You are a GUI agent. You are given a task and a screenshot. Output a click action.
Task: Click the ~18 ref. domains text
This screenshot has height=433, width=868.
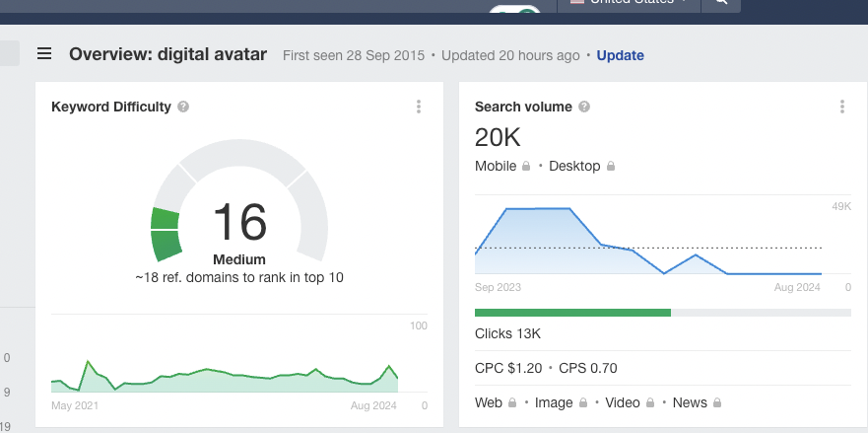239,277
